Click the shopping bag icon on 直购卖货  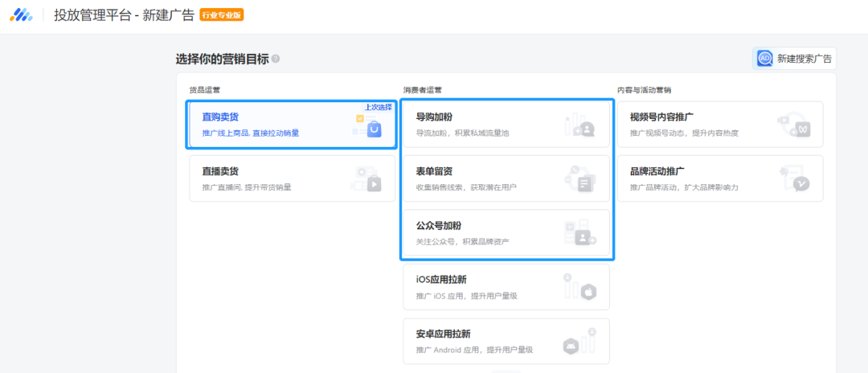[375, 129]
